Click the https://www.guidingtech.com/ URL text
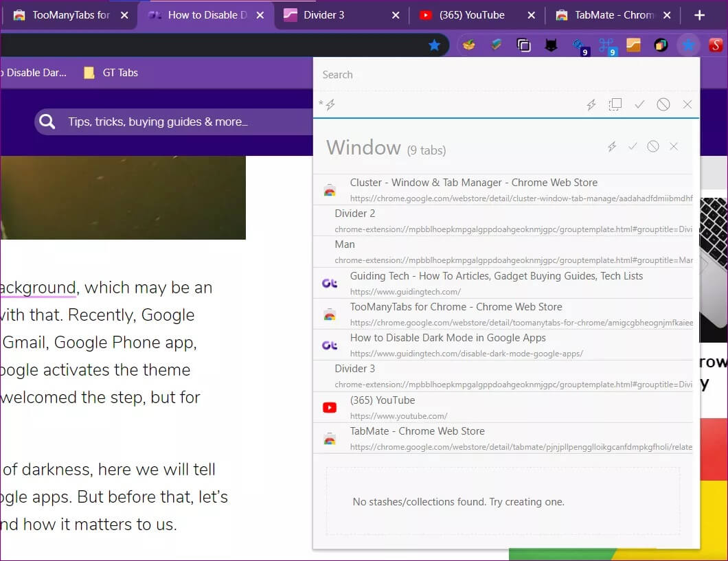 click(405, 292)
